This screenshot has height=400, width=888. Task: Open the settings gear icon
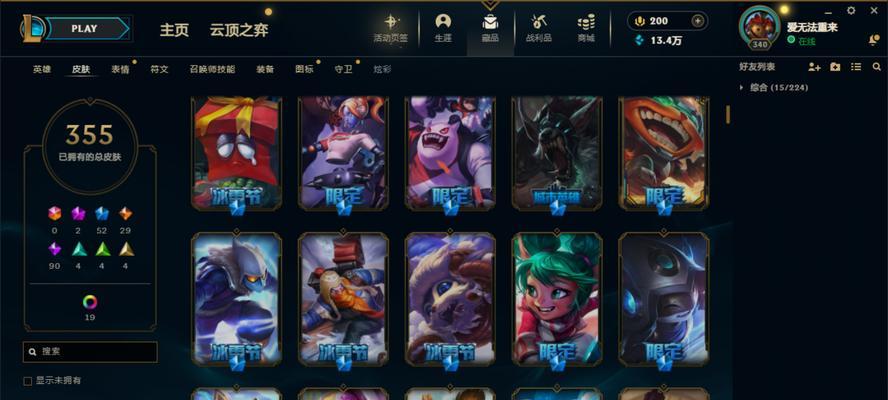851,10
